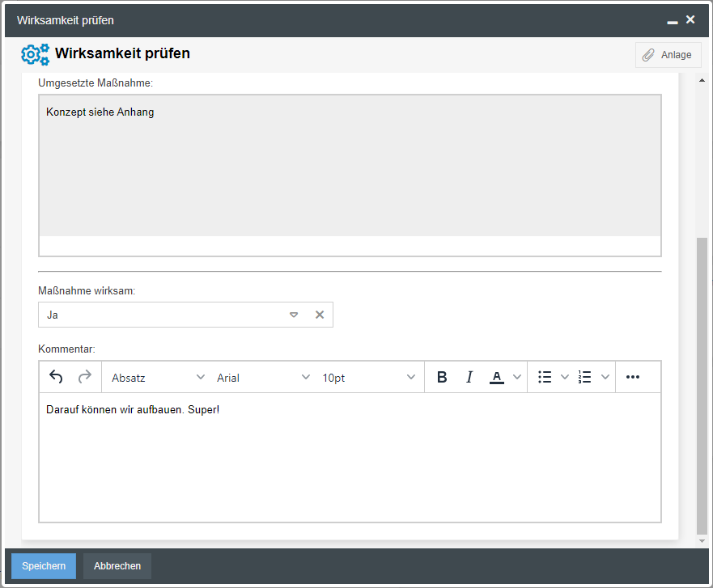Open the 10pt font size dropdown
The width and height of the screenshot is (713, 588).
[368, 378]
